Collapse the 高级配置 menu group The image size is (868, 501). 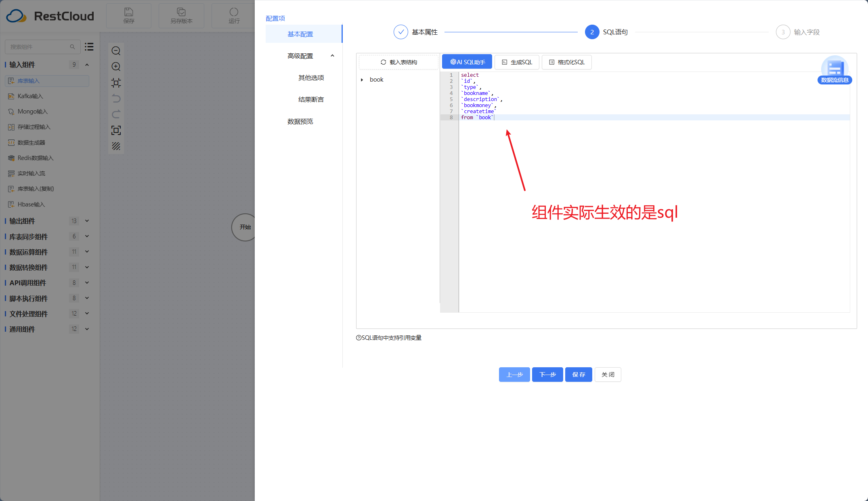pyautogui.click(x=332, y=56)
